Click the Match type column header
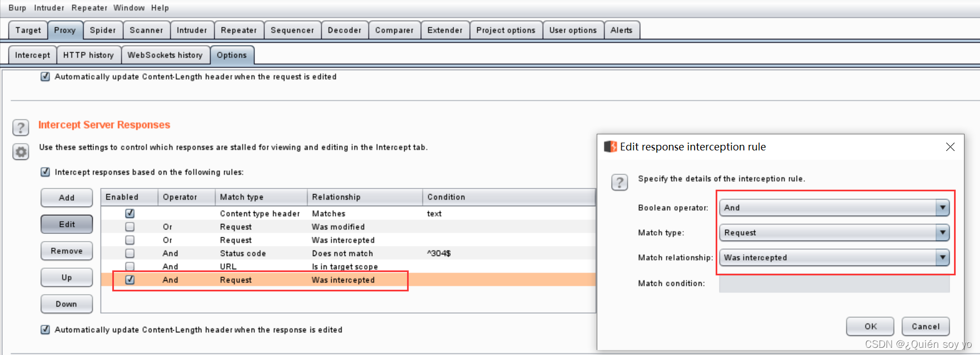 (x=261, y=197)
